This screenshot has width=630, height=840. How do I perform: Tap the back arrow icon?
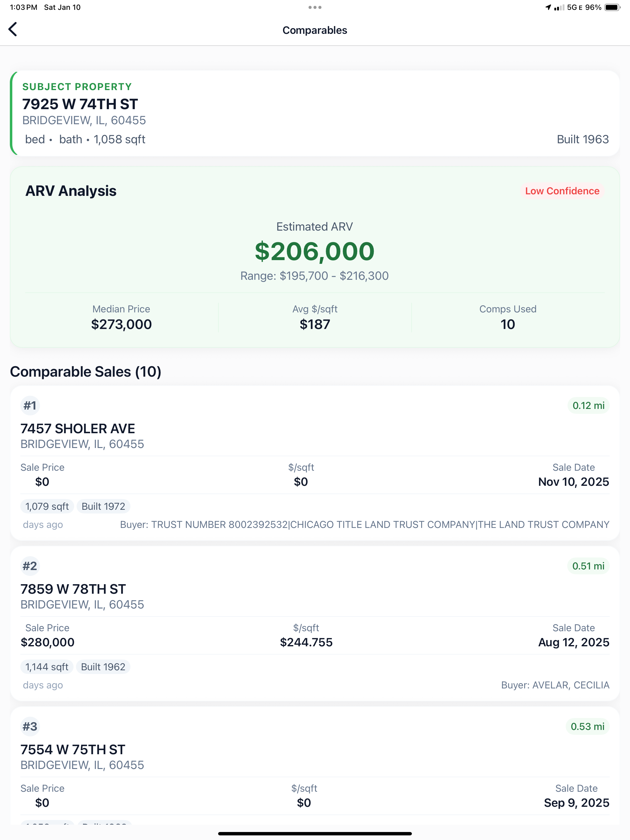pos(13,29)
